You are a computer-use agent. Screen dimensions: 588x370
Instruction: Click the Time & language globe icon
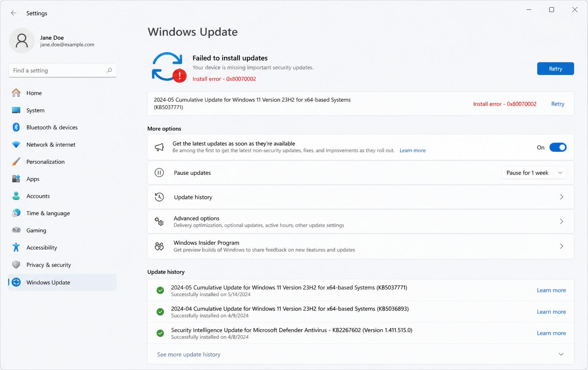pyautogui.click(x=16, y=213)
